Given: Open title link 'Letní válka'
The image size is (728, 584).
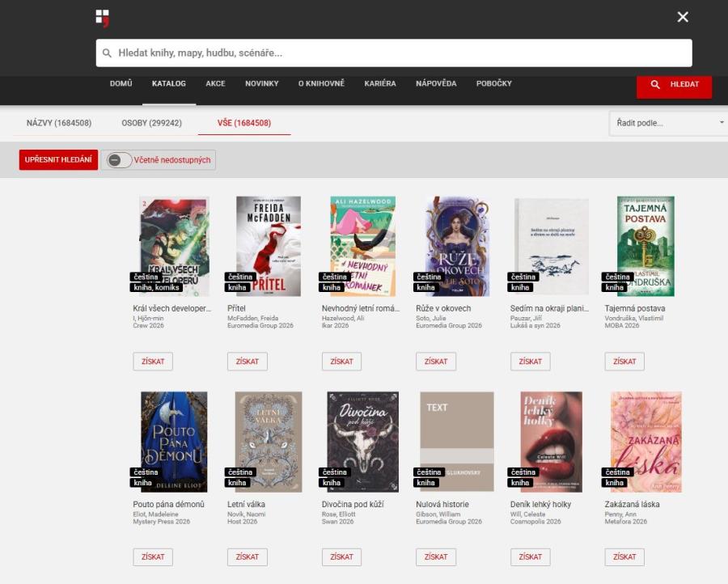Looking at the screenshot, I should [246, 504].
